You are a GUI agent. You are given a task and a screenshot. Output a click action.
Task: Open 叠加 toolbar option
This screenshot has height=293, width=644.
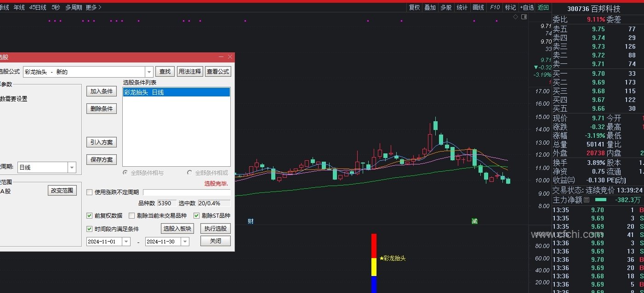(430, 7)
